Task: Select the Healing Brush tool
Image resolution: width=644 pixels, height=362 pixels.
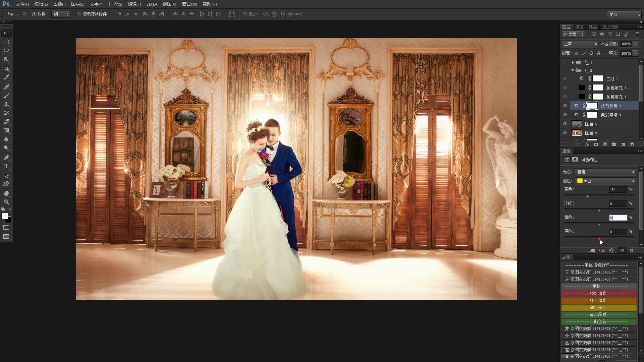Action: [6, 87]
